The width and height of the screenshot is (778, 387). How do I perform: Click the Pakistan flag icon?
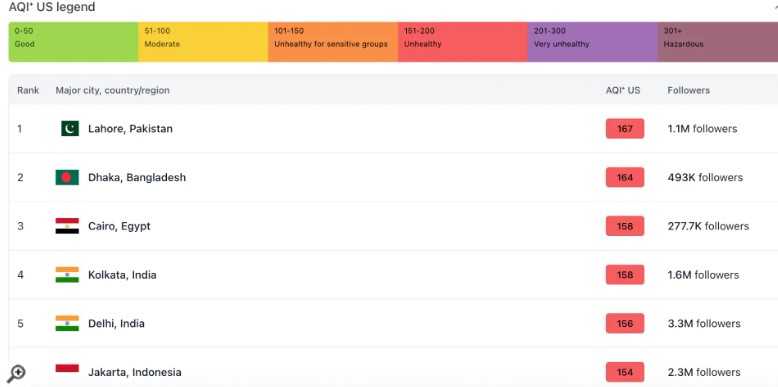pyautogui.click(x=70, y=129)
